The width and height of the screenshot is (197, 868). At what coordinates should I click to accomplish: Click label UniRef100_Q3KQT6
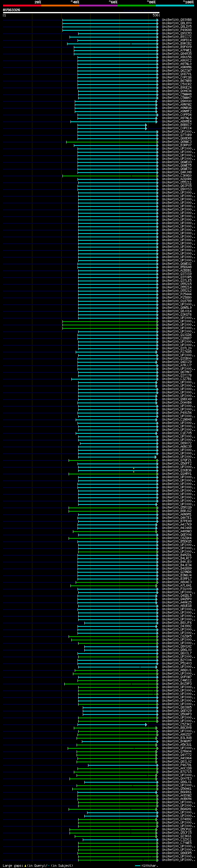[176, 314]
